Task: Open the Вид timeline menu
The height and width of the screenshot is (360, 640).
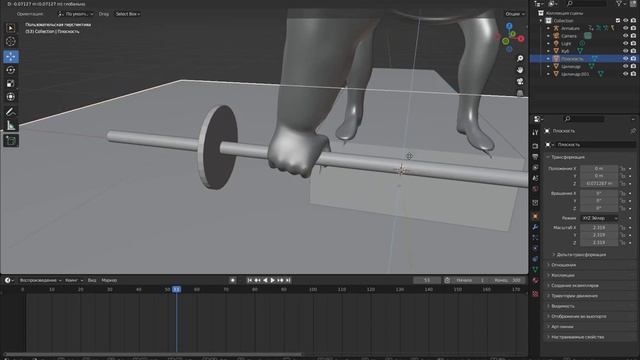Action: 92,280
